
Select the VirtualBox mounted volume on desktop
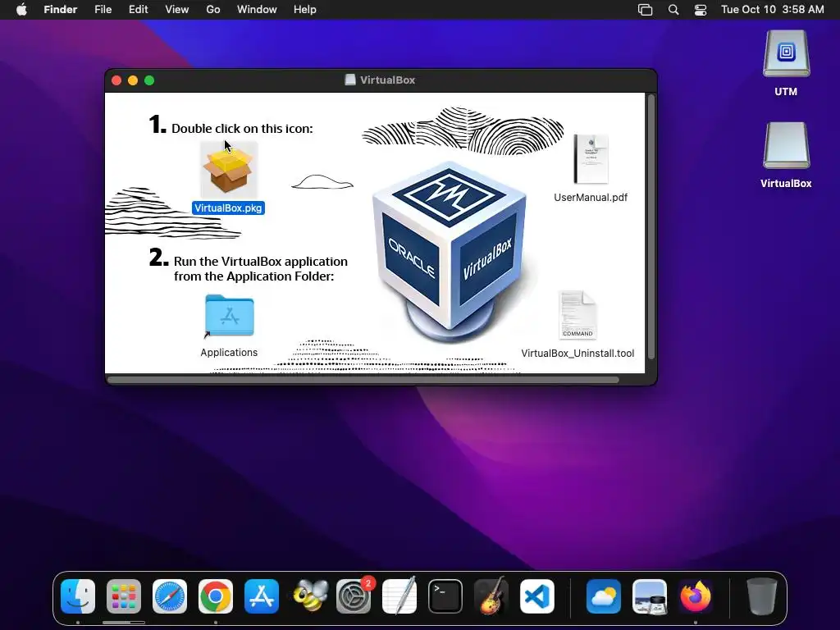click(x=786, y=146)
